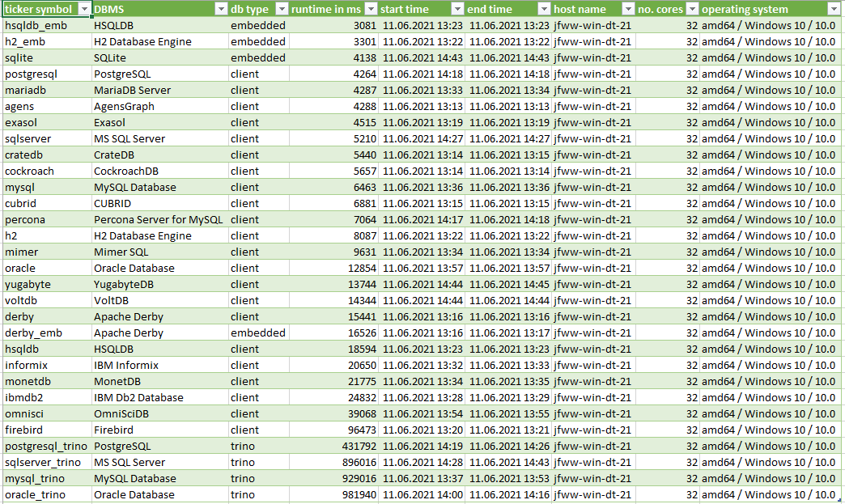Select the ticker cell 'postgresql_trino'
845x504 pixels.
click(x=47, y=446)
